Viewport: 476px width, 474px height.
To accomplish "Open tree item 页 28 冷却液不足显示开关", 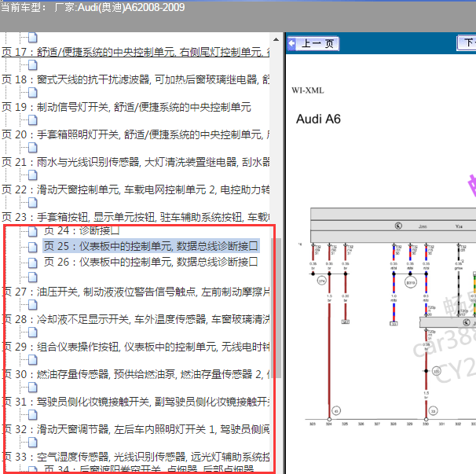I will [x=135, y=319].
